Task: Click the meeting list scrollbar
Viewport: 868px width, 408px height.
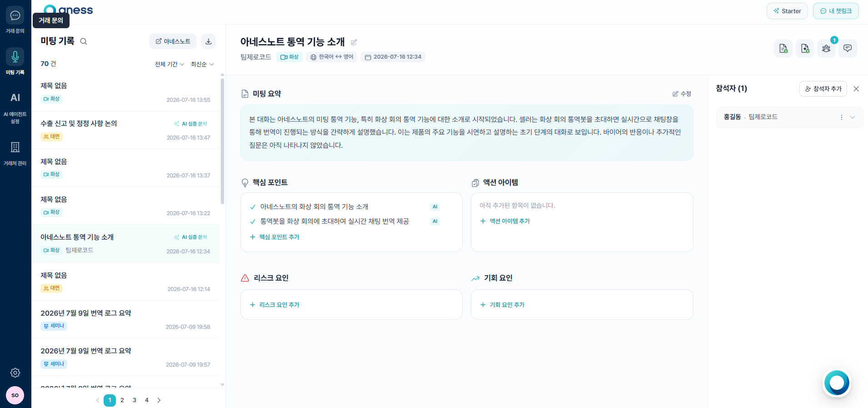Action: [222, 141]
